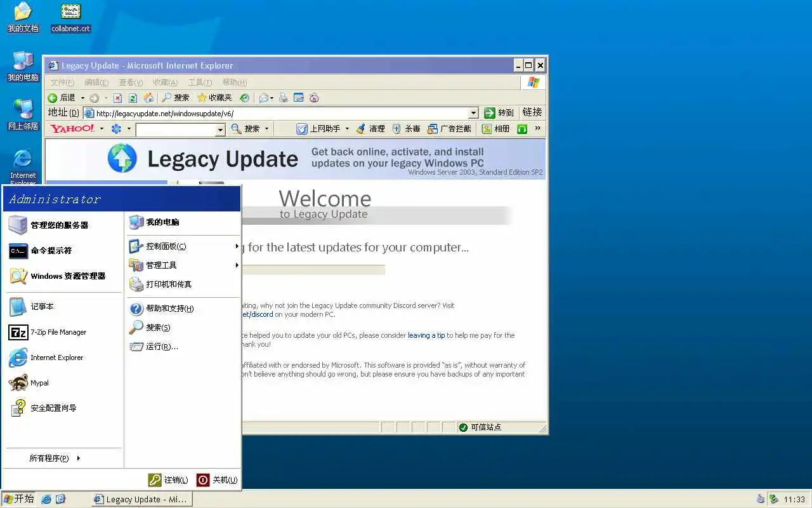Click the blue flower icon on Yahoo toolbar
Viewport: 812px width, 508px height.
point(116,129)
